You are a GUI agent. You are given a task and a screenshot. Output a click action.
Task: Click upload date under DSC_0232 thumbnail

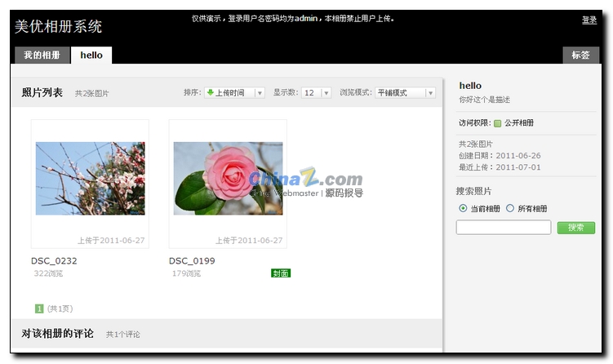tap(111, 241)
